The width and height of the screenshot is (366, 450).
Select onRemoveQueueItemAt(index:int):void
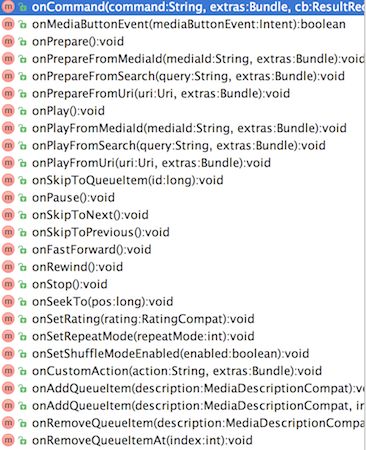[x=182, y=440]
